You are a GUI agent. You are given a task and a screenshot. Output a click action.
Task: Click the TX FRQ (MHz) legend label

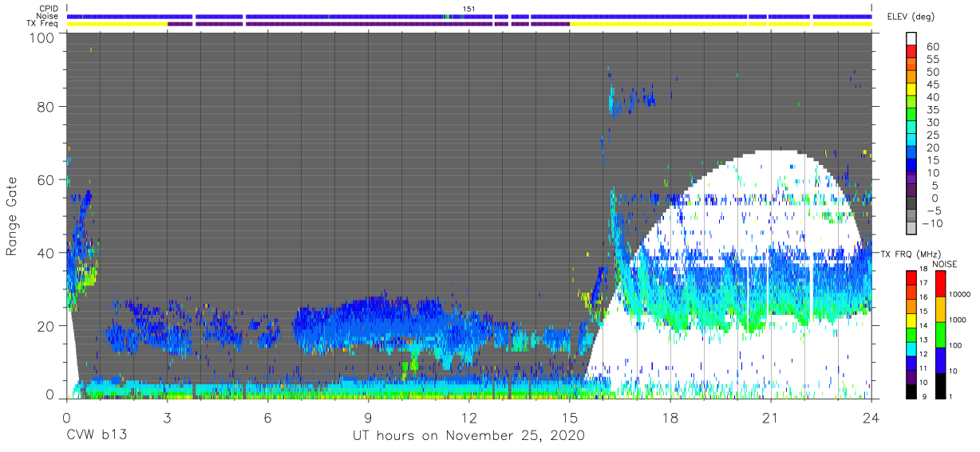pos(909,254)
